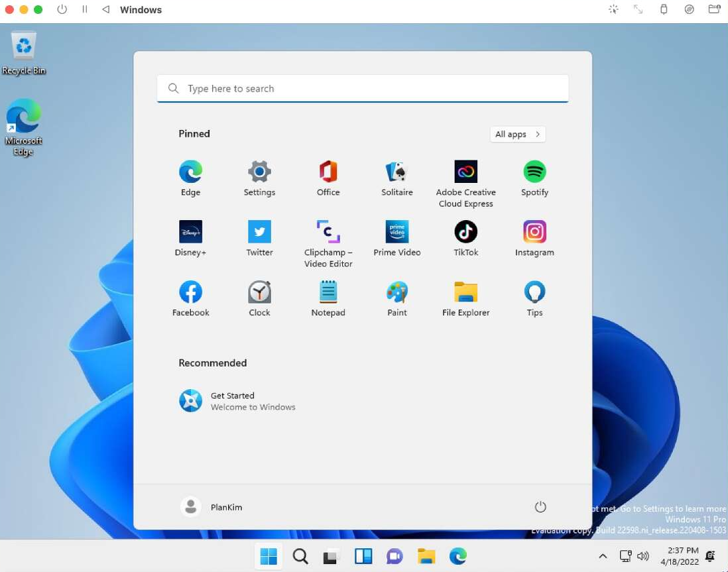
Task: Open the TikTok app
Action: [465, 239]
